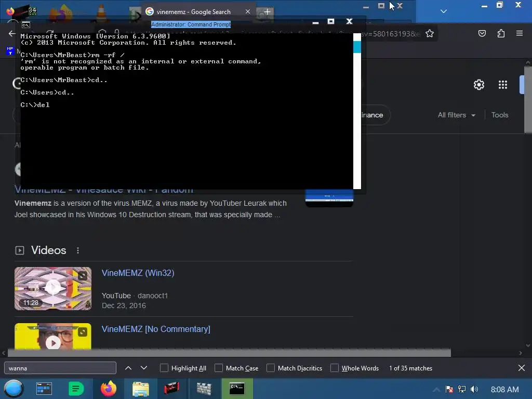Open the Videos section three-dot menu
The width and height of the screenshot is (532, 399).
(x=78, y=250)
